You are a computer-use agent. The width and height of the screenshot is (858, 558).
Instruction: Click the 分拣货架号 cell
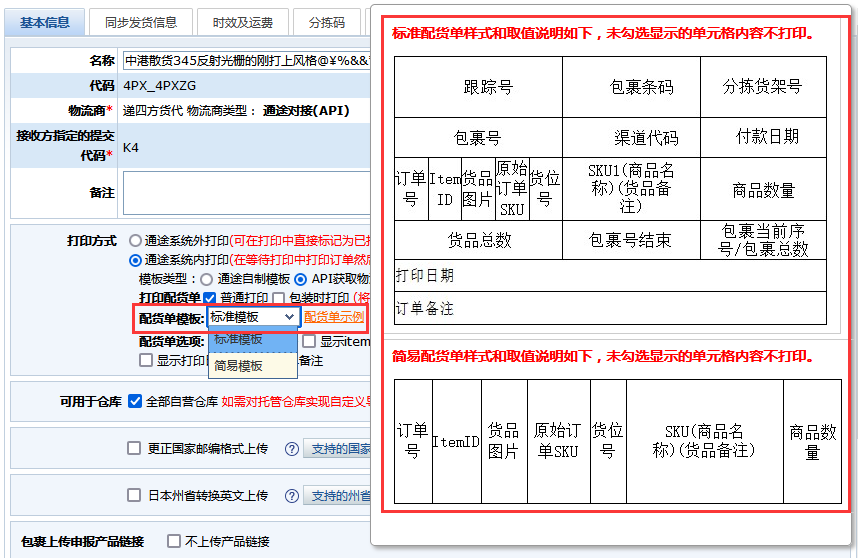pyautogui.click(x=763, y=87)
